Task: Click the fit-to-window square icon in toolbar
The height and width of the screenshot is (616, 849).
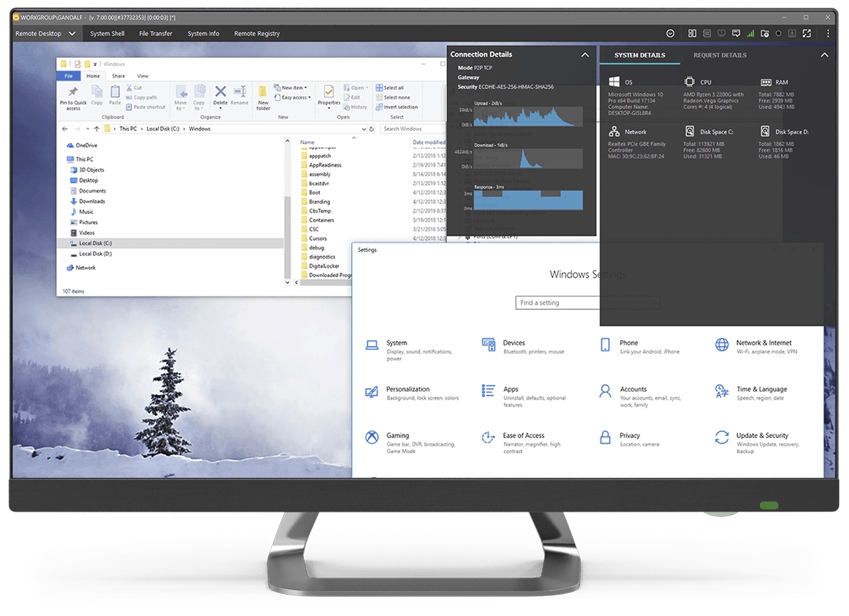Action: [x=706, y=34]
